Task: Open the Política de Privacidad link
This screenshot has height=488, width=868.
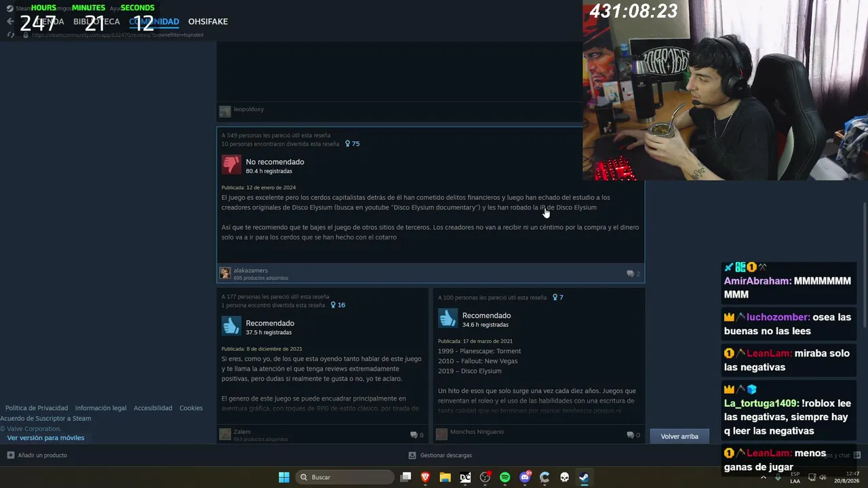Action: [x=37, y=408]
